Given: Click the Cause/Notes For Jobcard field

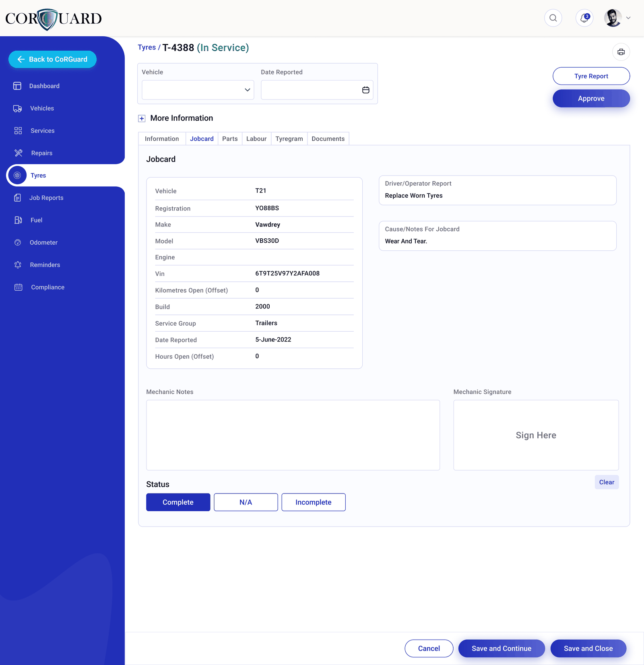Looking at the screenshot, I should [497, 236].
